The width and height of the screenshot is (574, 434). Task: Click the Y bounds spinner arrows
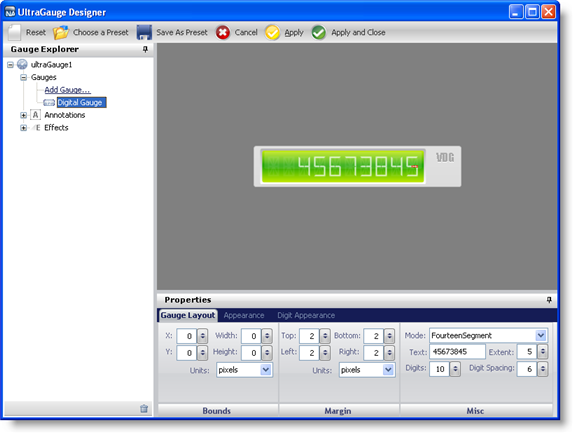[202, 352]
